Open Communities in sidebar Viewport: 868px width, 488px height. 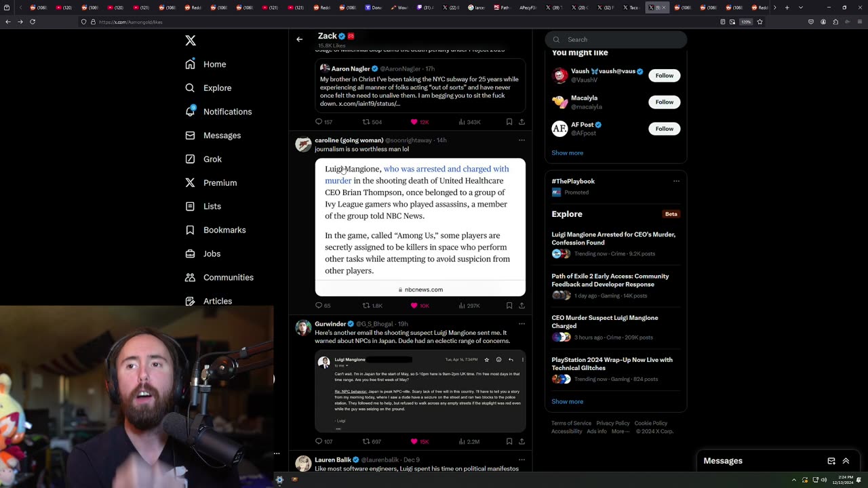(x=219, y=277)
